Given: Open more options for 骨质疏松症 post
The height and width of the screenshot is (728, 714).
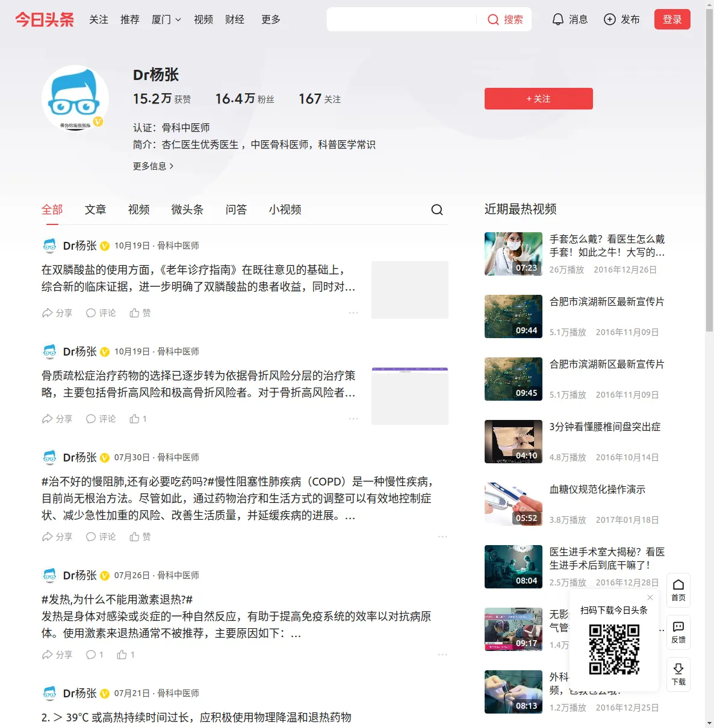Looking at the screenshot, I should (353, 419).
